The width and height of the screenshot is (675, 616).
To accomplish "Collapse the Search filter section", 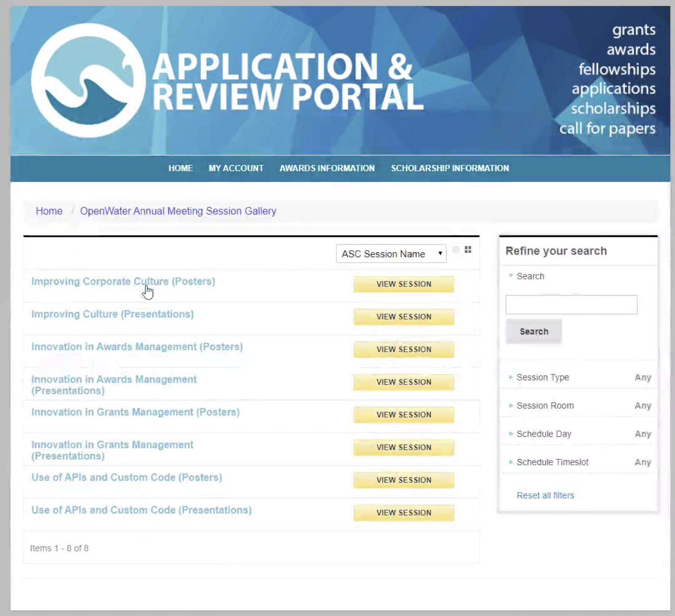I will [530, 276].
